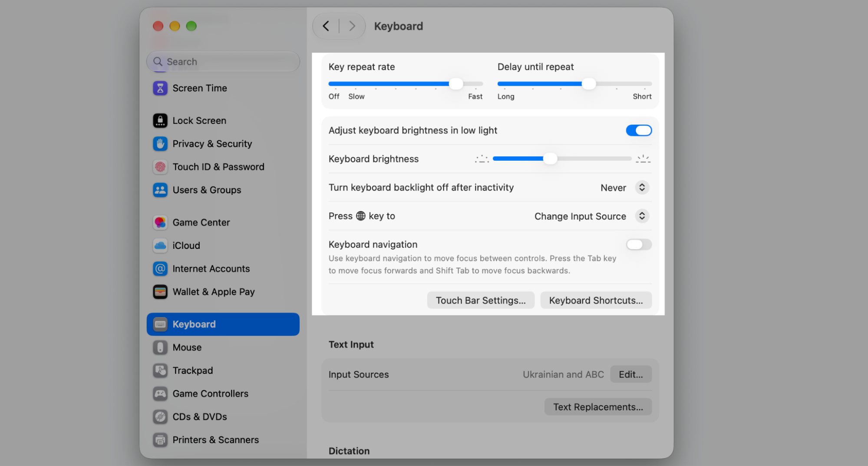
Task: Go forward with the right chevron
Action: click(x=352, y=26)
